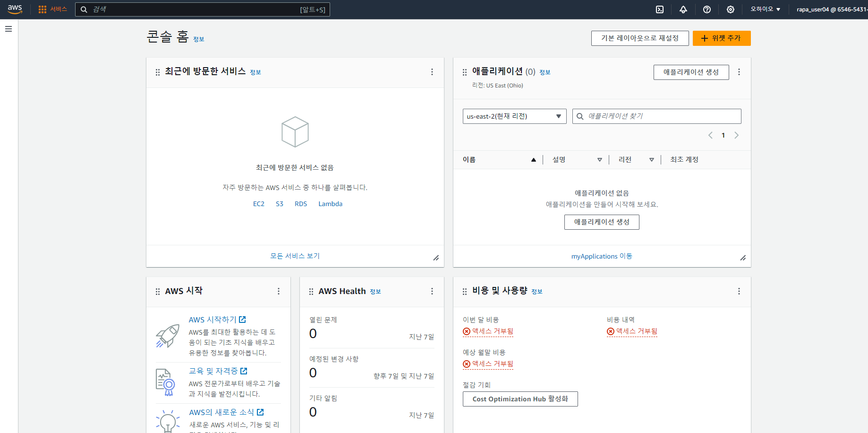This screenshot has height=433, width=868.
Task: Click 애플리케이션 생성 button in widget header
Action: coord(691,72)
